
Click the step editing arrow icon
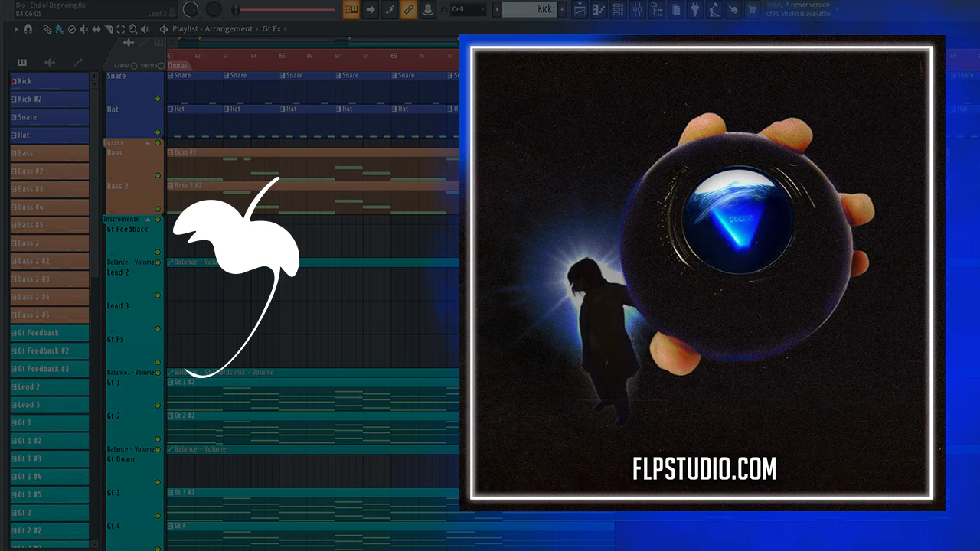371,9
